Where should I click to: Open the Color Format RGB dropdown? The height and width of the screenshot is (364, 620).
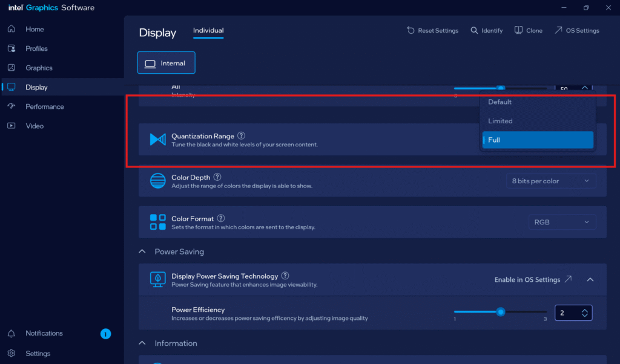[x=562, y=222]
